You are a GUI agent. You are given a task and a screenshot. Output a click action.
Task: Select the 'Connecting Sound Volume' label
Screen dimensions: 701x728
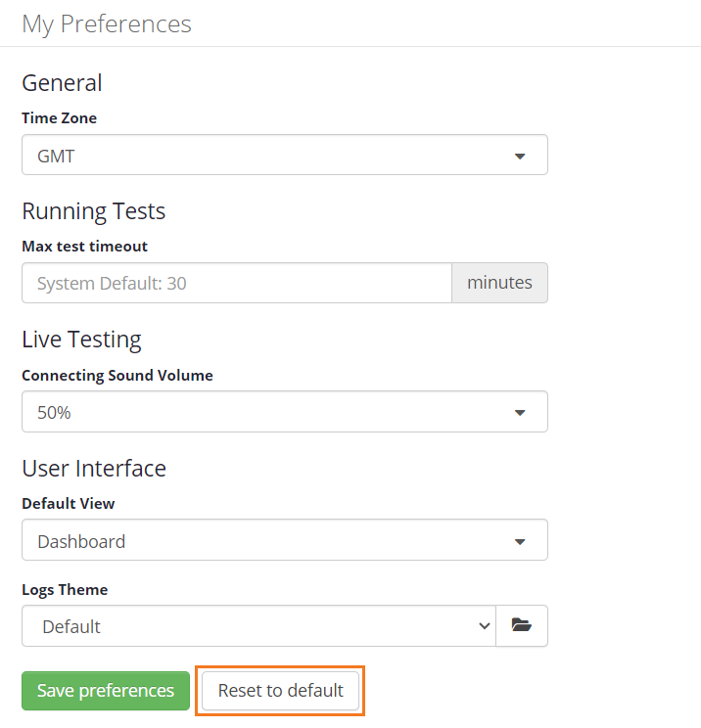coord(117,375)
